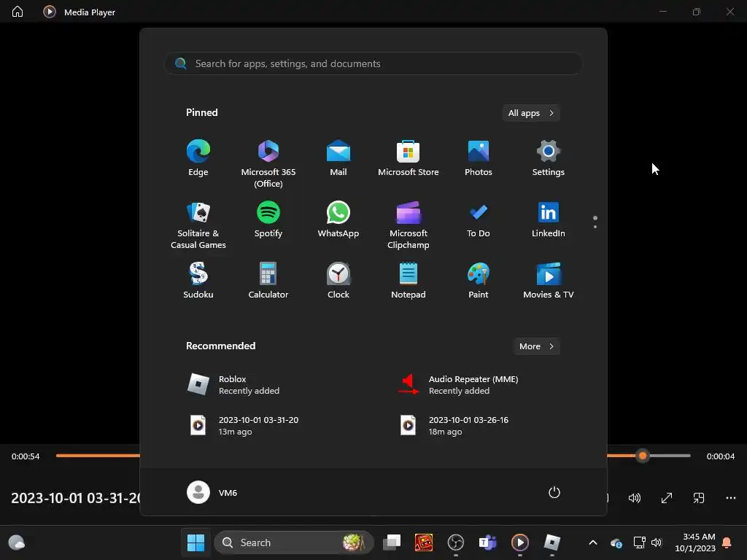
Task: Open OneDrive tray icon
Action: coord(616,542)
